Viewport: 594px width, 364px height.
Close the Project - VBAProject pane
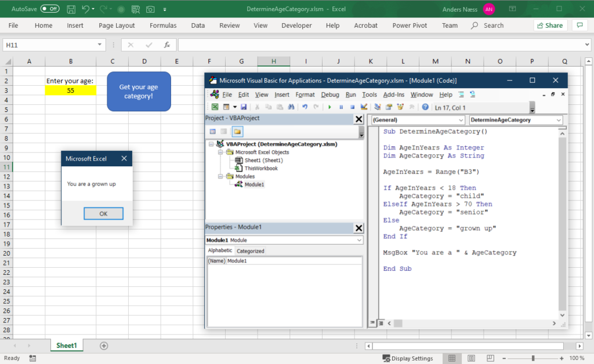[358, 119]
